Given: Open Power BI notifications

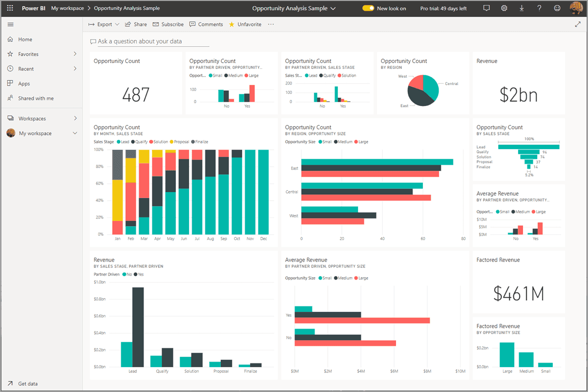Looking at the screenshot, I should click(486, 8).
